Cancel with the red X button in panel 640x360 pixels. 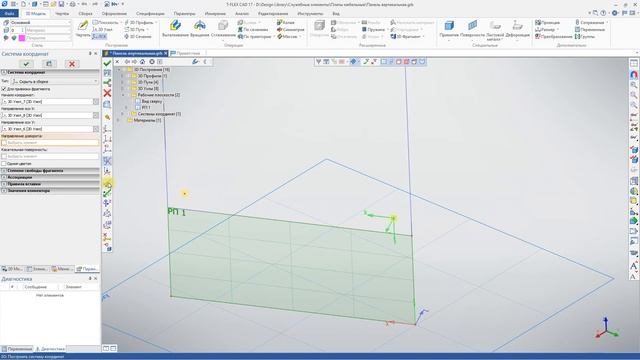tap(72, 64)
